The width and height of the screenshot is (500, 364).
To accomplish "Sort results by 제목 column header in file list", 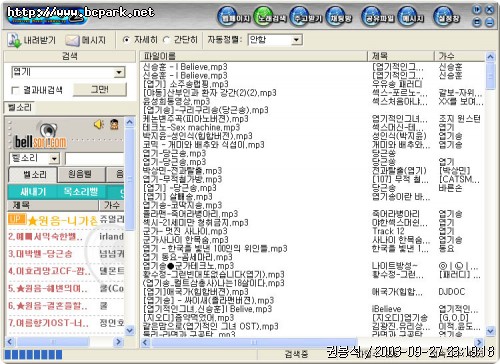I will [402, 56].
